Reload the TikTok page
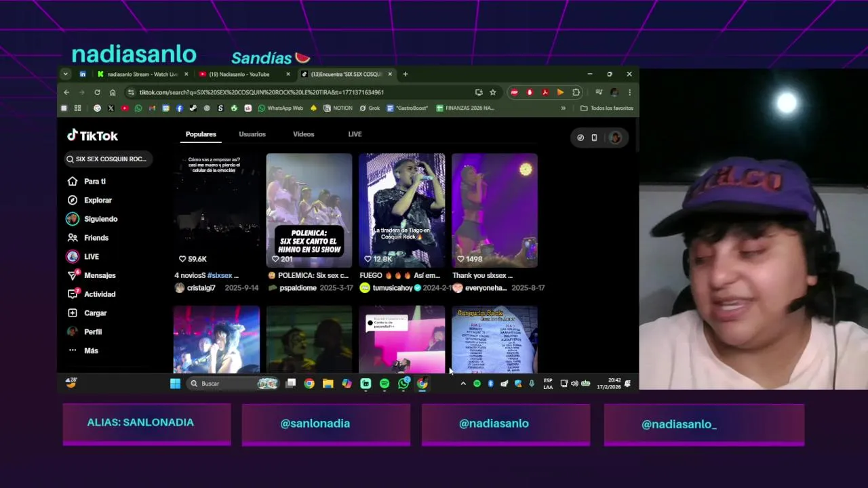 [x=97, y=92]
